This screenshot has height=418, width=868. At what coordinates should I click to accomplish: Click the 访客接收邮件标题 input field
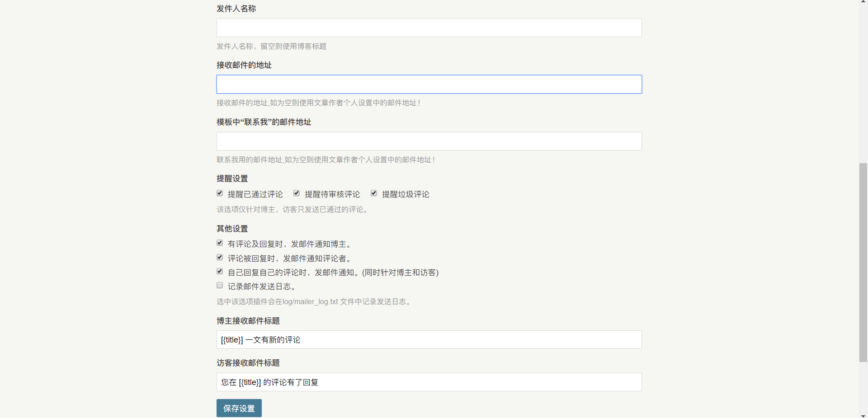pos(429,382)
